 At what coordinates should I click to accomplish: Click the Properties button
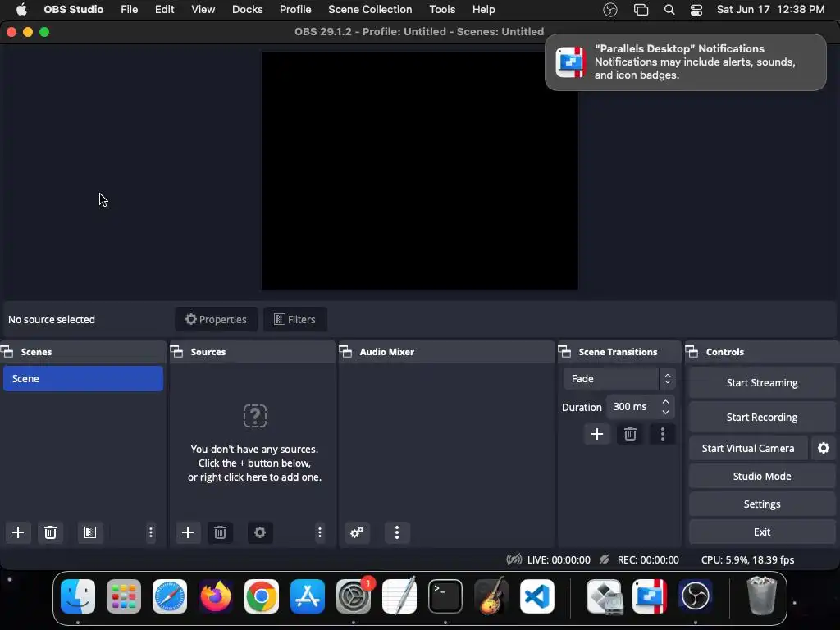[x=217, y=319]
